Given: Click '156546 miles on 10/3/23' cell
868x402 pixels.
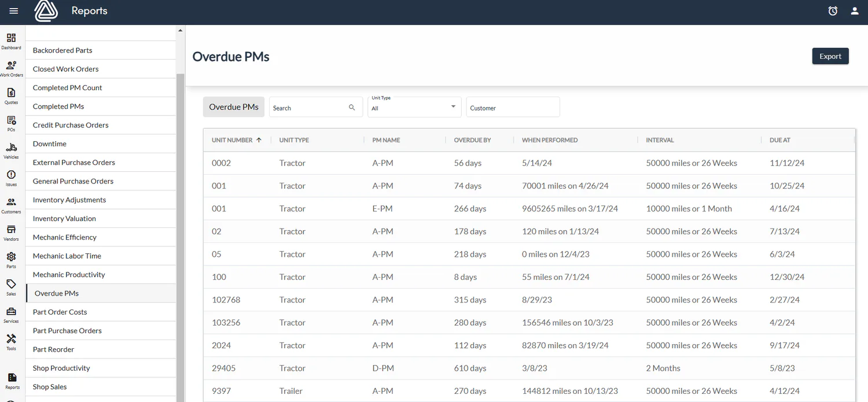Looking at the screenshot, I should 568,323.
